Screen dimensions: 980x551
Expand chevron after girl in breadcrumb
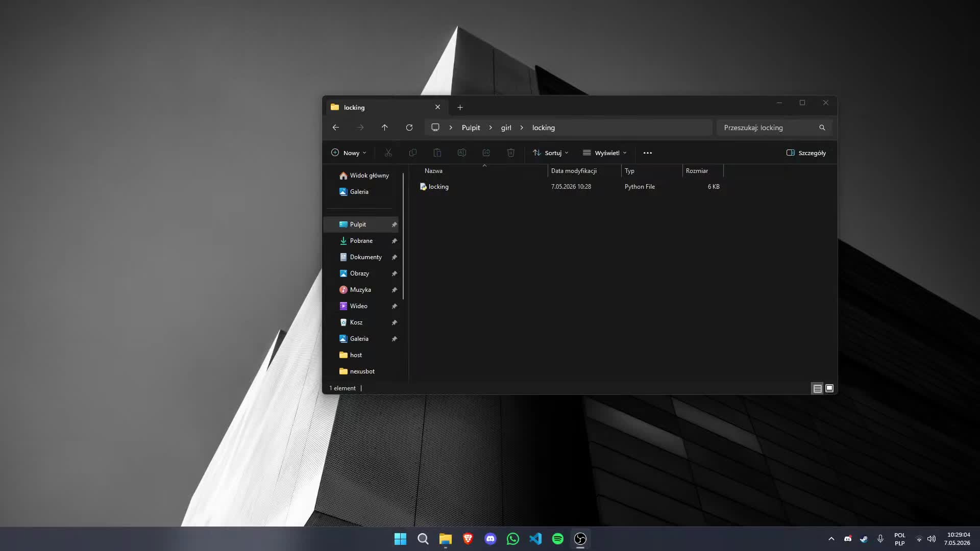click(522, 128)
